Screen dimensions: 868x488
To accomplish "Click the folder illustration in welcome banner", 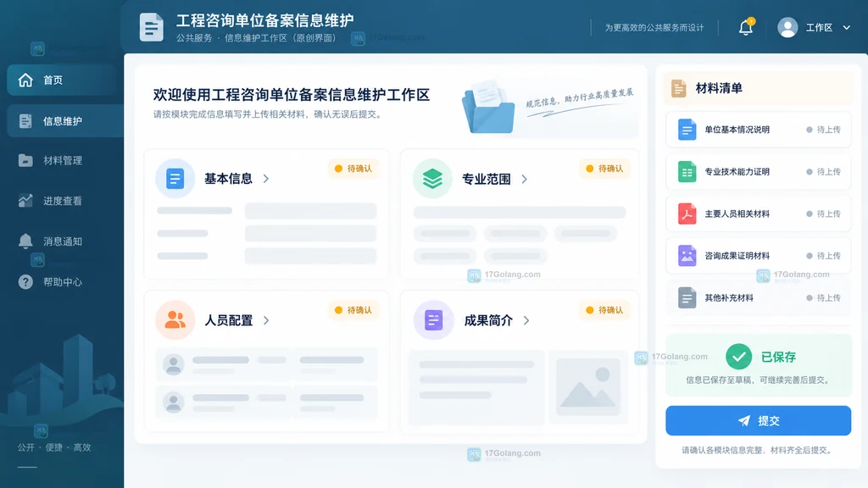I will (489, 108).
